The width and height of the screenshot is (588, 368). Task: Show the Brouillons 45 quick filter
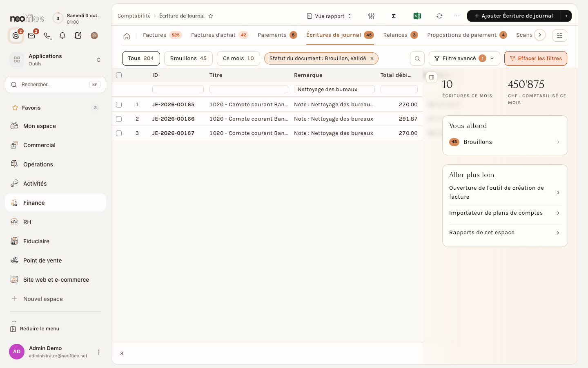point(188,58)
